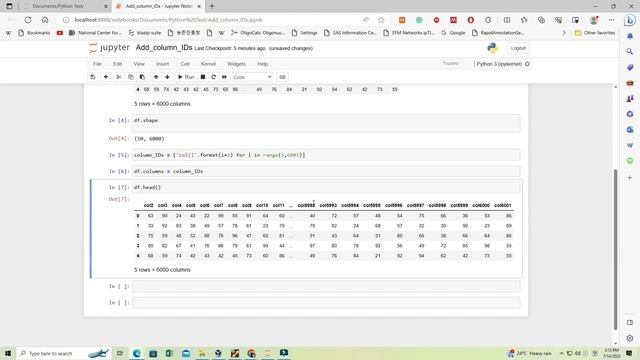Open sidebar search magnifier icon
The width and height of the screenshot is (640, 360).
[x=630, y=51]
